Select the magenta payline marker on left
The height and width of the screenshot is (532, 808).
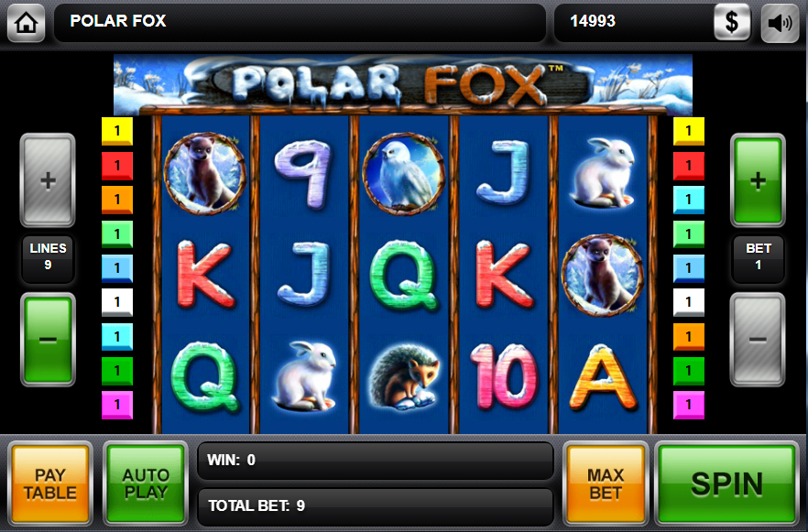coord(117,405)
